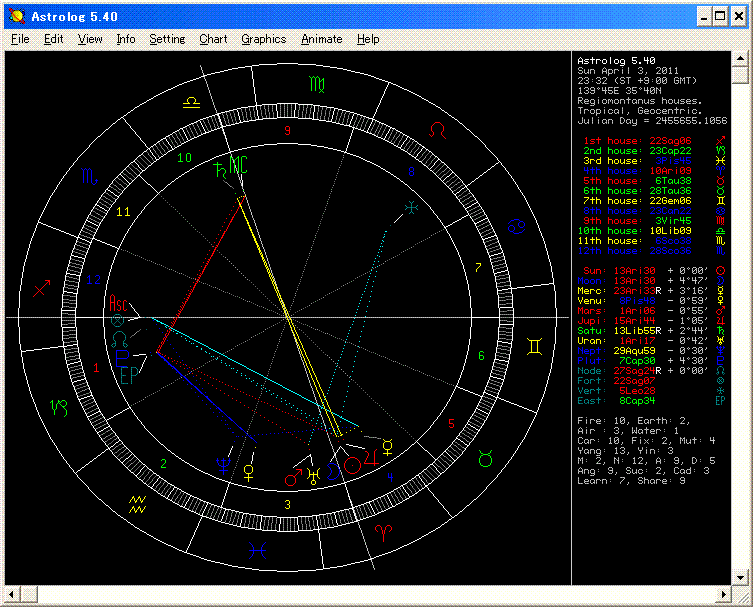
Task: Open the File menu
Action: [x=20, y=39]
